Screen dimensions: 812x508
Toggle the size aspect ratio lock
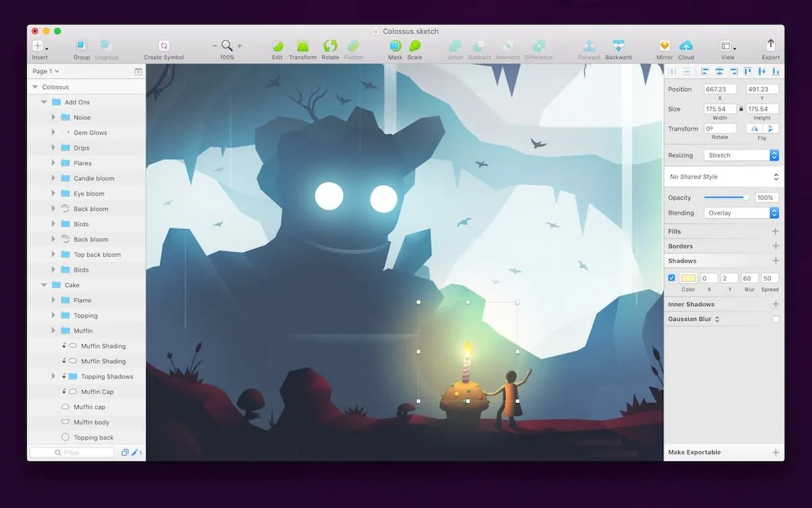(741, 108)
